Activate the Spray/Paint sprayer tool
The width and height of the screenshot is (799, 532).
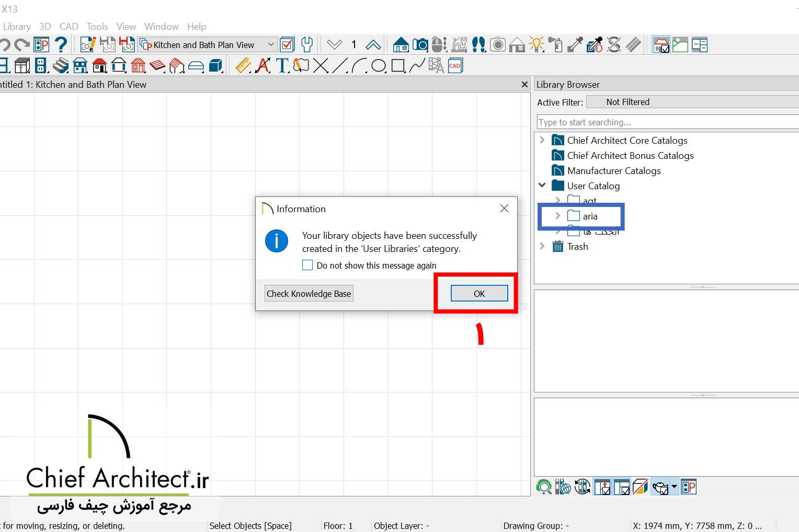tap(556, 44)
